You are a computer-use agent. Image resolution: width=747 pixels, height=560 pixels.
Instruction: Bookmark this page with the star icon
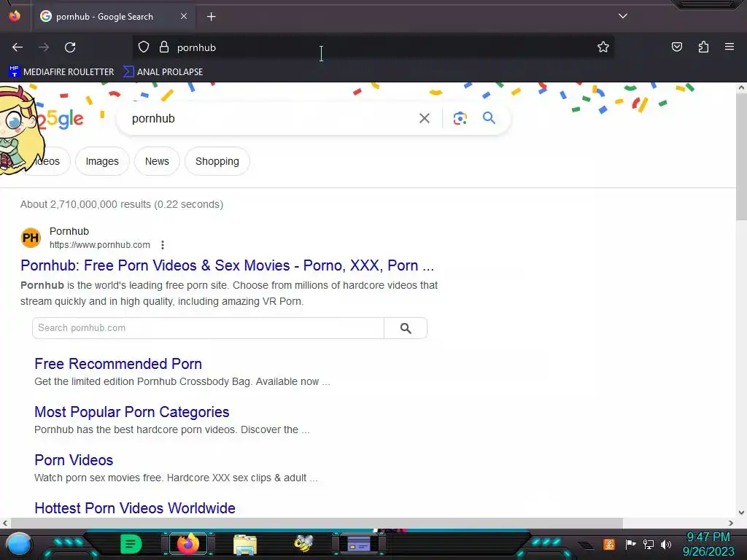point(603,47)
